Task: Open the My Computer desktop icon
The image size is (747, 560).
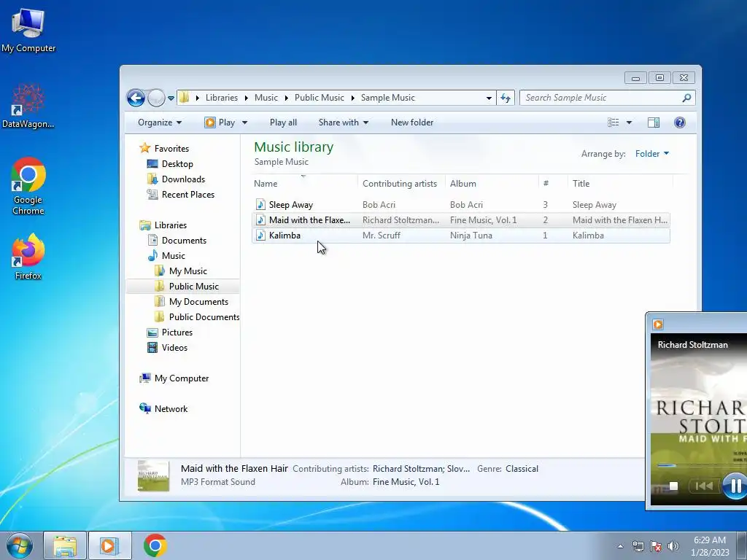Action: [28, 30]
